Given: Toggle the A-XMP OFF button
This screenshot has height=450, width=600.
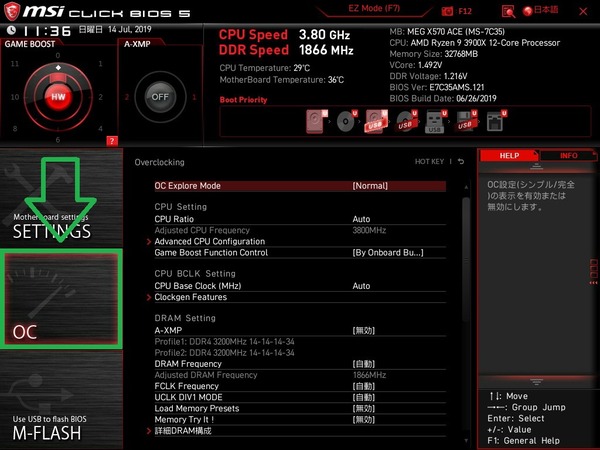Looking at the screenshot, I should tap(160, 97).
